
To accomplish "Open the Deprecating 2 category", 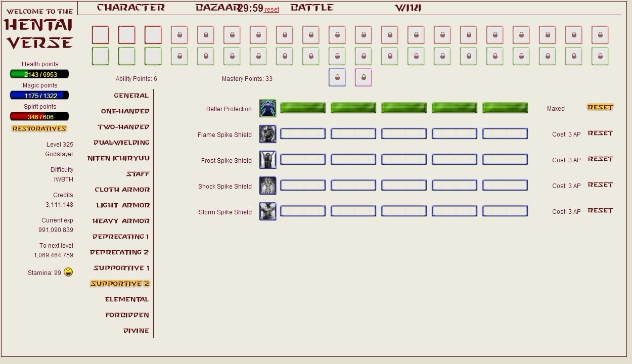I will (119, 252).
